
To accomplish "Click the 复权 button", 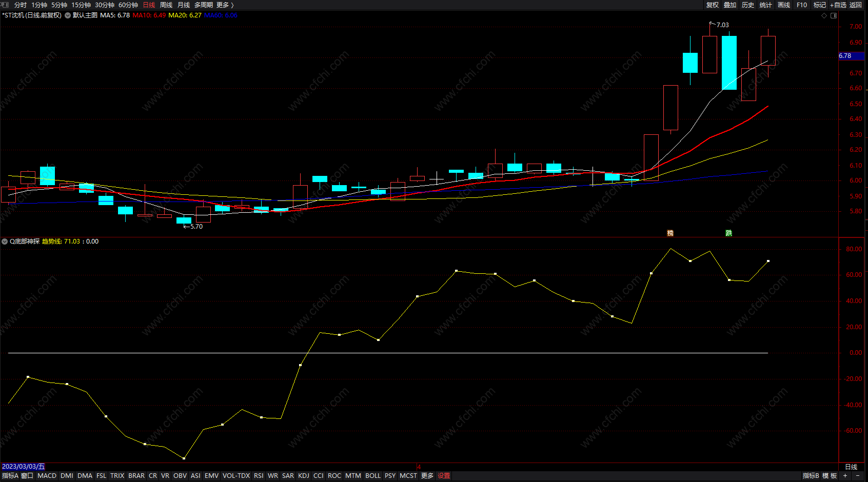I will tap(713, 5).
